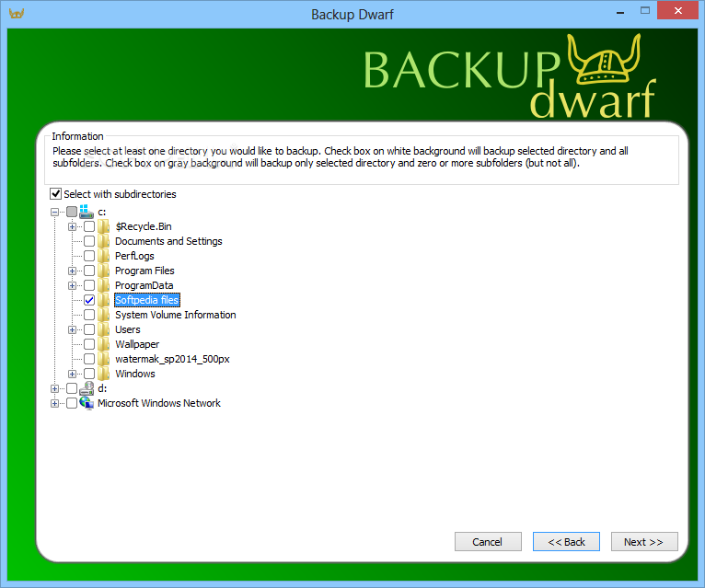Select the Windows label in tree

tap(135, 374)
